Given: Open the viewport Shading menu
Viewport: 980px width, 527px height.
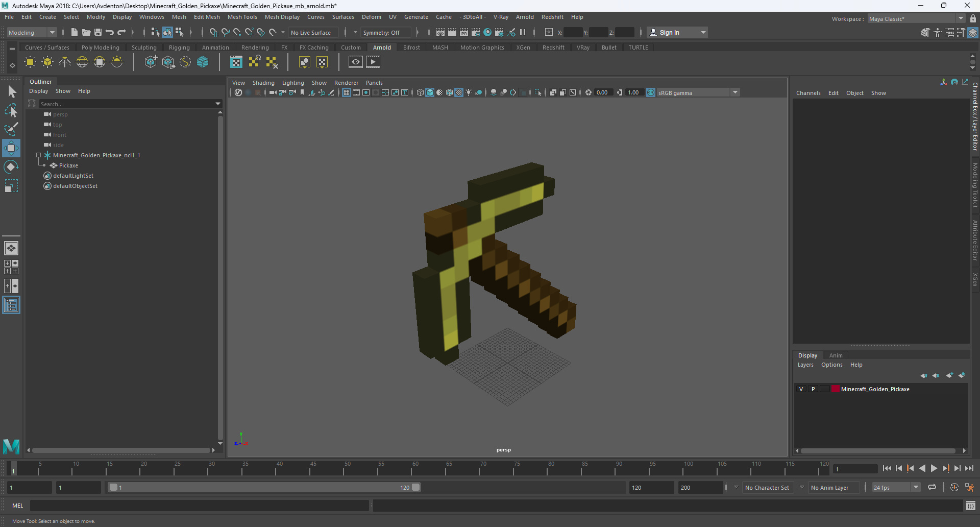Looking at the screenshot, I should (x=263, y=83).
